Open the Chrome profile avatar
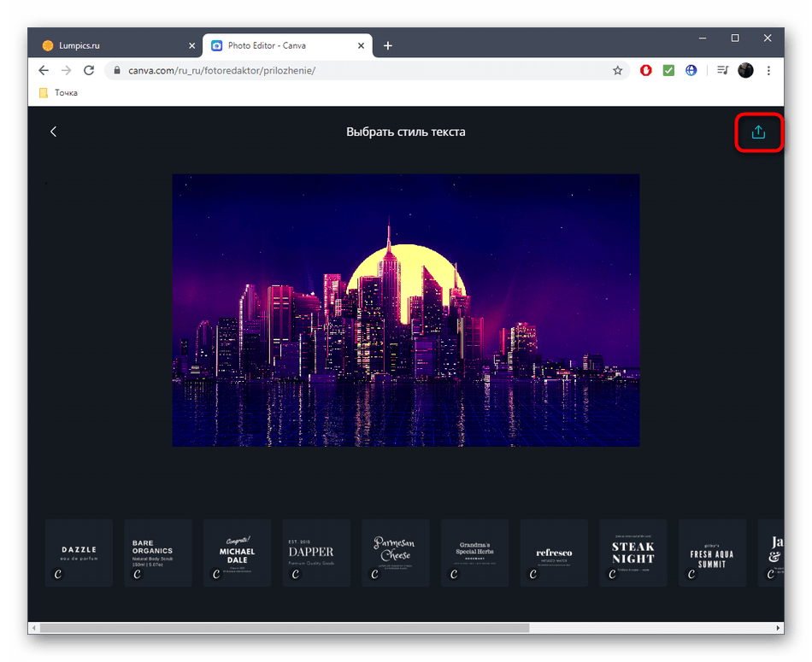Viewport: 812px width, 662px height. (745, 70)
